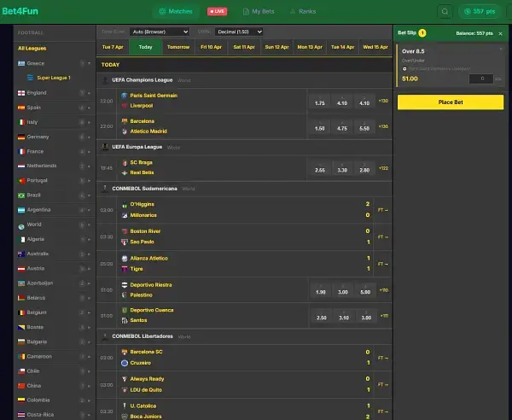
Task: Click the bet stake amount input field
Action: tap(481, 79)
